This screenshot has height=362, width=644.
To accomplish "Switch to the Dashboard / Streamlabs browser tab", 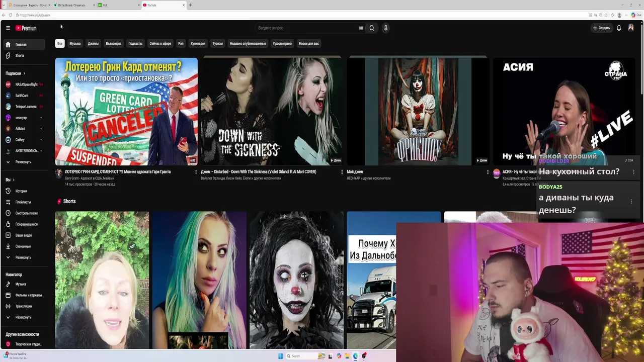I will [x=74, y=5].
